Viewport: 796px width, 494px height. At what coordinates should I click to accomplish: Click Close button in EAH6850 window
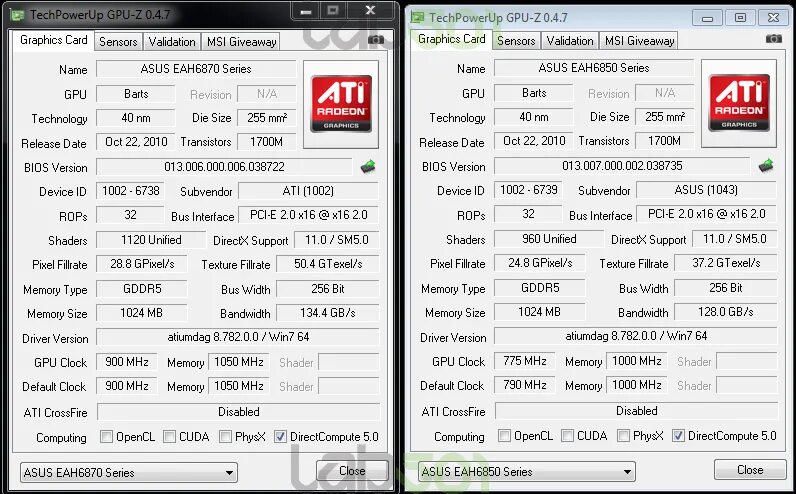(x=750, y=470)
